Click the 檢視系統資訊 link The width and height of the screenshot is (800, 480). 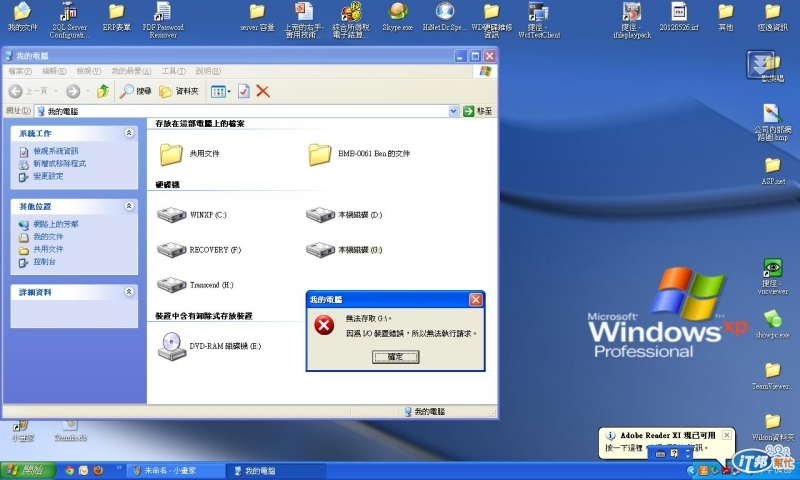56,151
